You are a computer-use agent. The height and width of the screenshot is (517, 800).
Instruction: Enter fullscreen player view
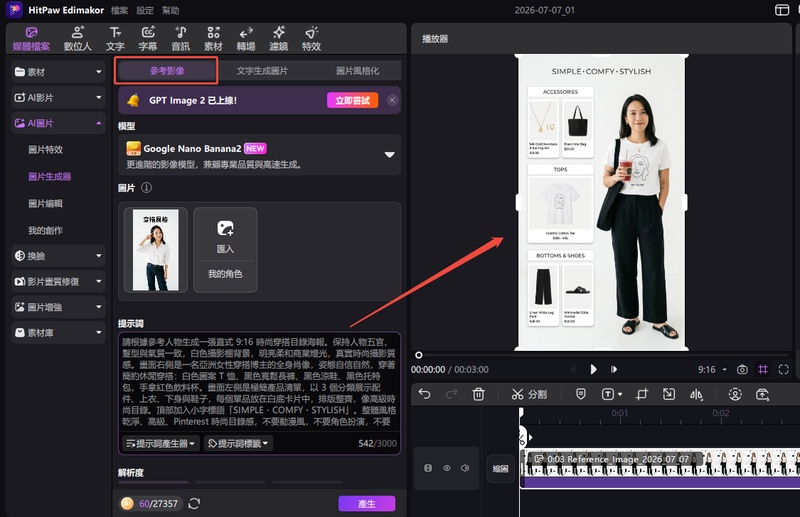[x=784, y=369]
